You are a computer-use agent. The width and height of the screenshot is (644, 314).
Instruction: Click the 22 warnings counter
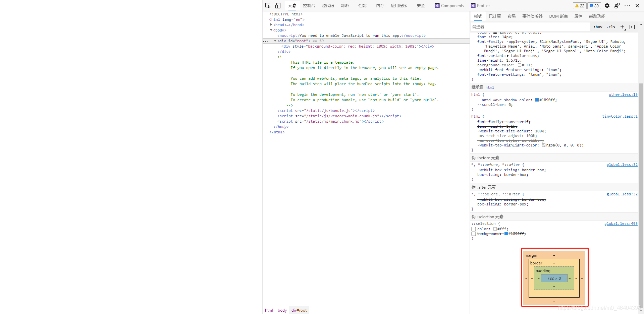click(x=580, y=6)
